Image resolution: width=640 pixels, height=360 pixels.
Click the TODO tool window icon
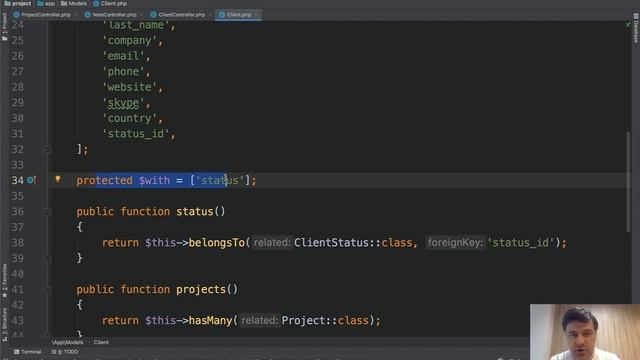click(x=54, y=352)
